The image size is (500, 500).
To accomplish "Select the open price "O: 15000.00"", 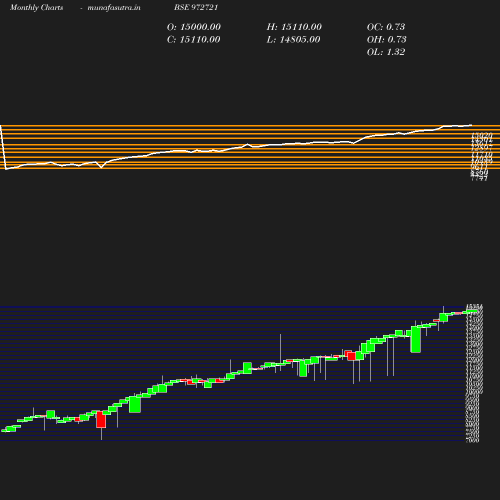I will click(x=194, y=27).
